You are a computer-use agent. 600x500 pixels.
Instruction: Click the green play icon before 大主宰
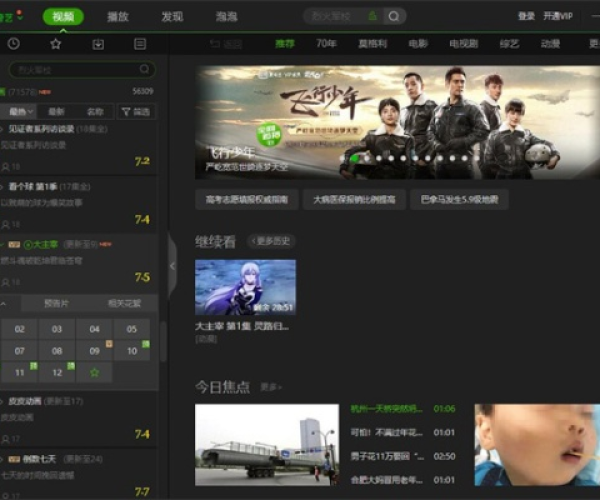pos(28,245)
